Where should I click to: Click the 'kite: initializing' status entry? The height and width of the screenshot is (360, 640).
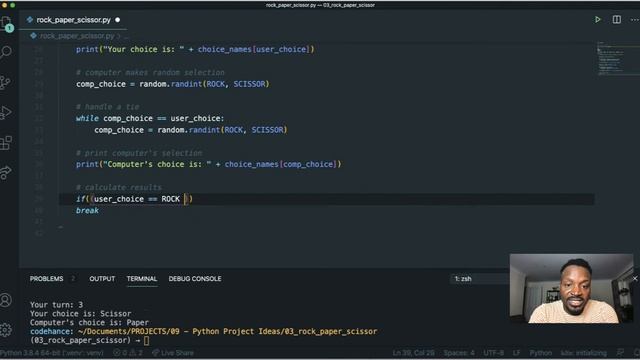tap(584, 353)
